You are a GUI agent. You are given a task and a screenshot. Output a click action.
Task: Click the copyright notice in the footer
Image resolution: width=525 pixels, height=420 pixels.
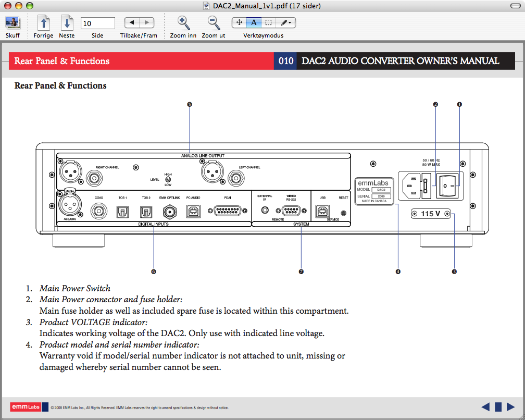pyautogui.click(x=139, y=408)
